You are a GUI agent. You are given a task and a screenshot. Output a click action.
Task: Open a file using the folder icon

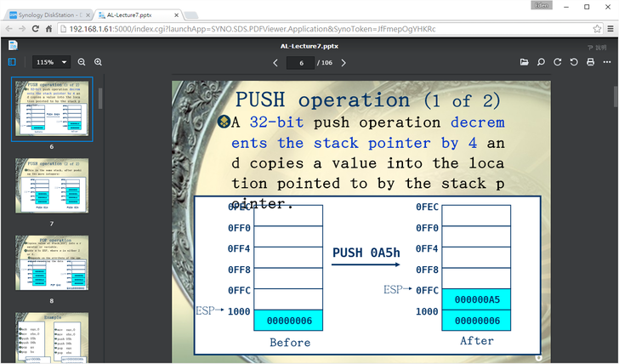(525, 62)
